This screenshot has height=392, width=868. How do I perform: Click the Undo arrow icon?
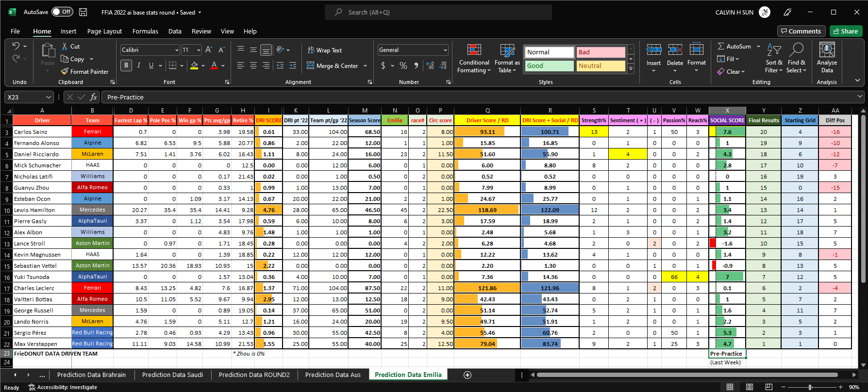pyautogui.click(x=16, y=46)
